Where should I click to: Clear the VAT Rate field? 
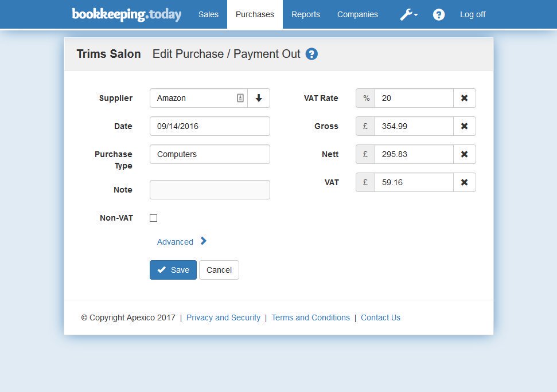(x=464, y=97)
